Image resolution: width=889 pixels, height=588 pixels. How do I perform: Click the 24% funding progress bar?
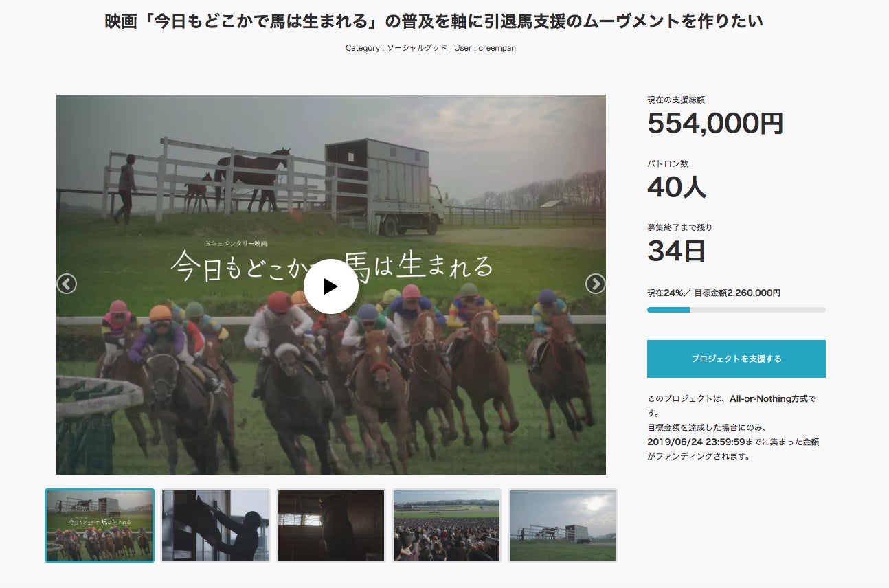point(736,310)
